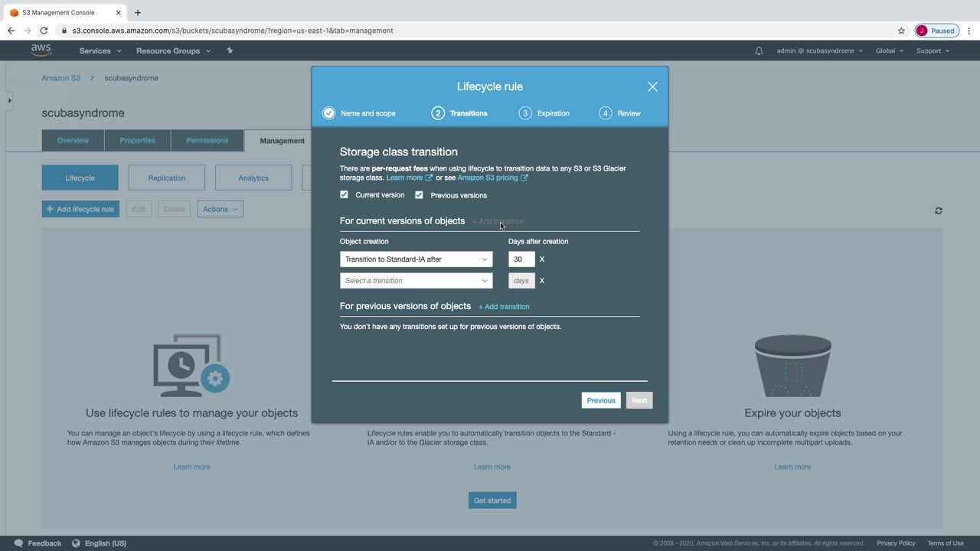Select the Lifecycle sub-tab
Viewport: 980px width, 551px height.
pyautogui.click(x=80, y=178)
